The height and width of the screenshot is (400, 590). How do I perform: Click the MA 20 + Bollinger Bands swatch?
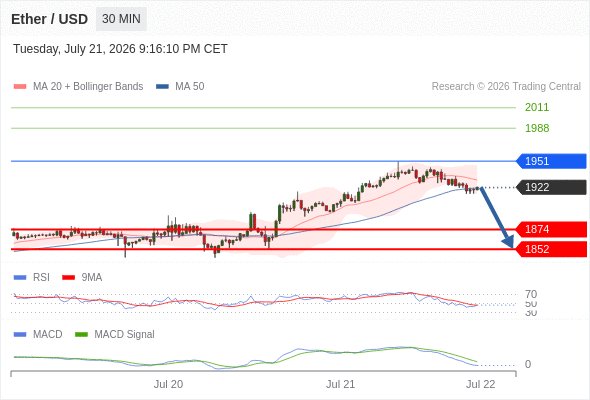(20, 87)
